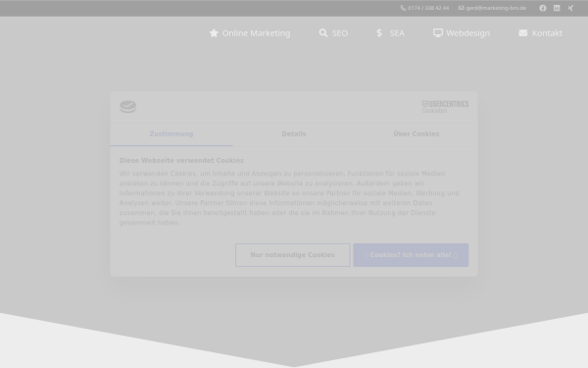Open the Online Marketing menu item
The height and width of the screenshot is (368, 588).
point(250,33)
